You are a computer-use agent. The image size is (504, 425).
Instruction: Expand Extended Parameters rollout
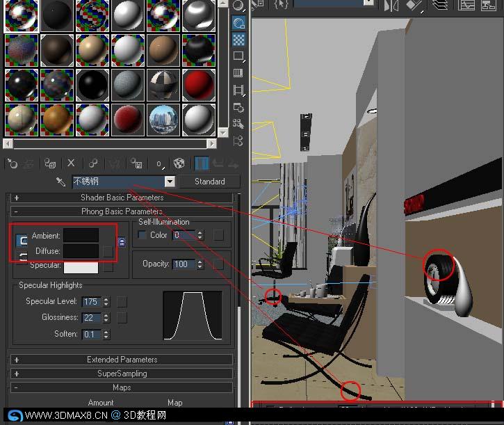point(122,360)
